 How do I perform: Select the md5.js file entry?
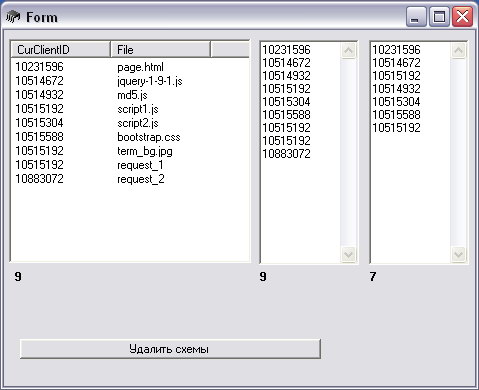point(132,95)
